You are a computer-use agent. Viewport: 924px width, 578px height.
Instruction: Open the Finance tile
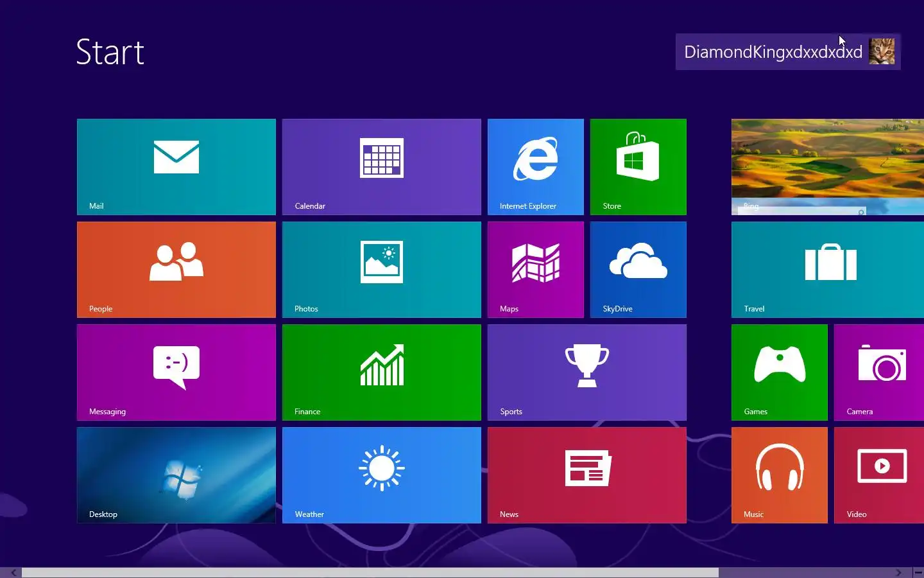tap(382, 372)
